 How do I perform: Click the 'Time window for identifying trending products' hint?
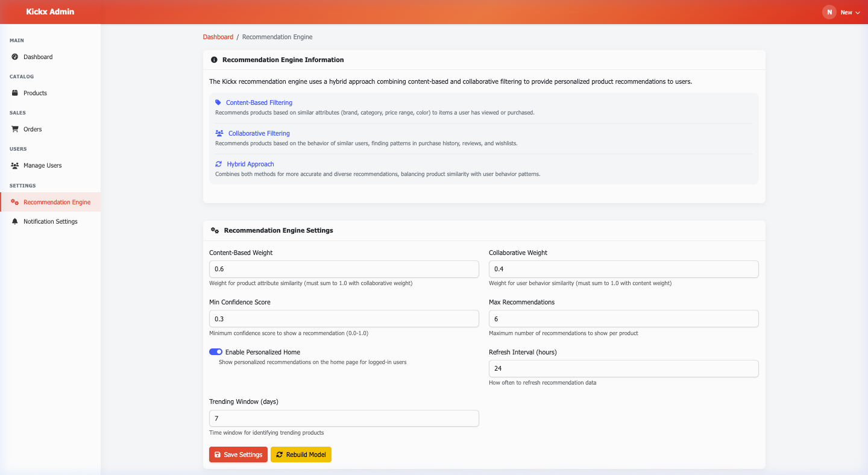click(266, 432)
